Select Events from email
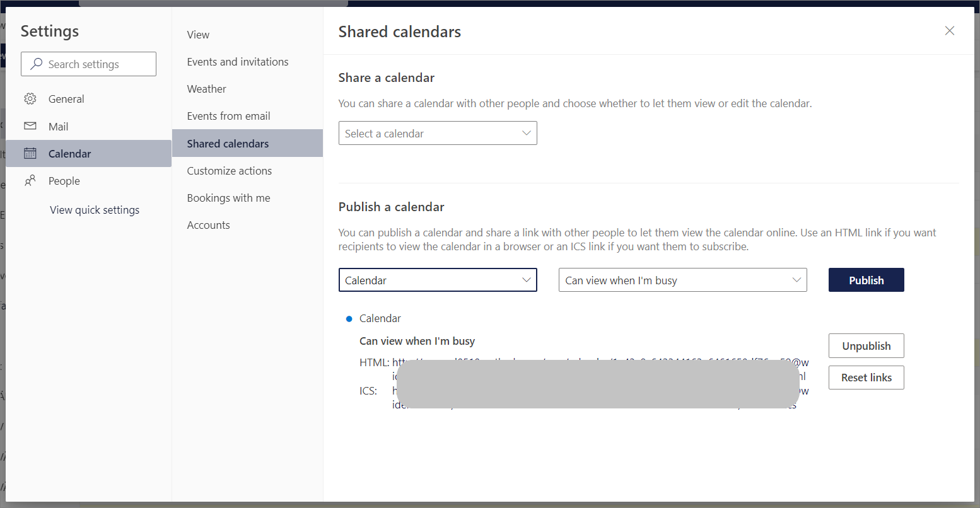 pos(228,115)
